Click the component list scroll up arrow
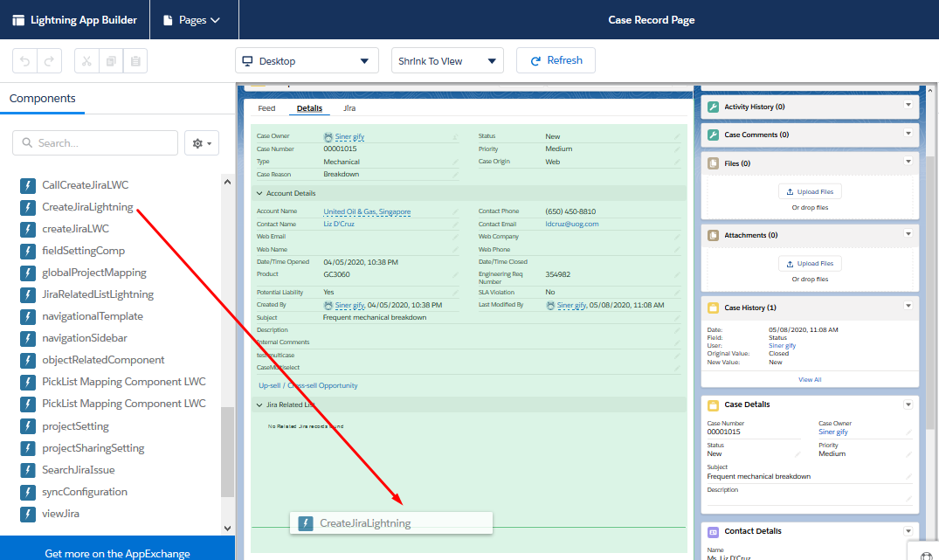 pyautogui.click(x=228, y=182)
